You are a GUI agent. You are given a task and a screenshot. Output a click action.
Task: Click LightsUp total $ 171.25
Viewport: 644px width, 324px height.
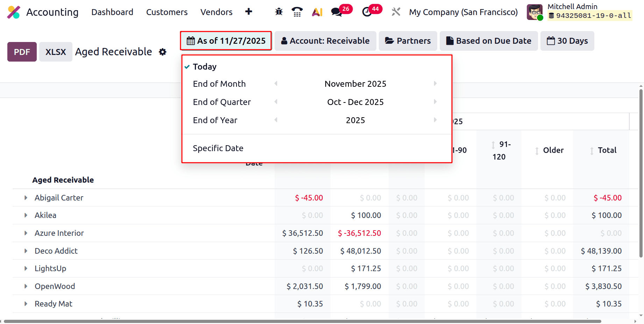click(x=607, y=268)
